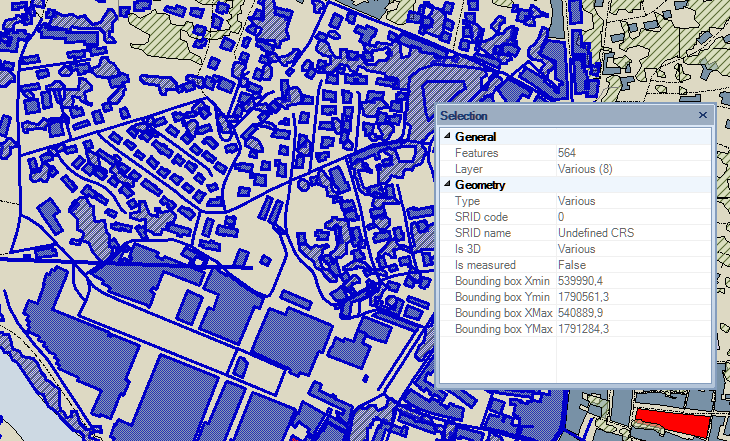The width and height of the screenshot is (730, 441).
Task: Select the 'Undefined CRS' SRID name value
Action: (x=595, y=233)
